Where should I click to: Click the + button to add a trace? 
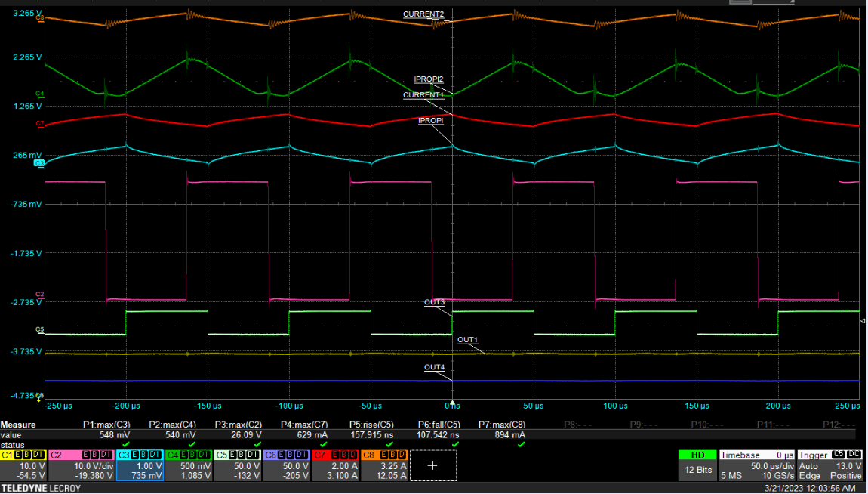(432, 466)
